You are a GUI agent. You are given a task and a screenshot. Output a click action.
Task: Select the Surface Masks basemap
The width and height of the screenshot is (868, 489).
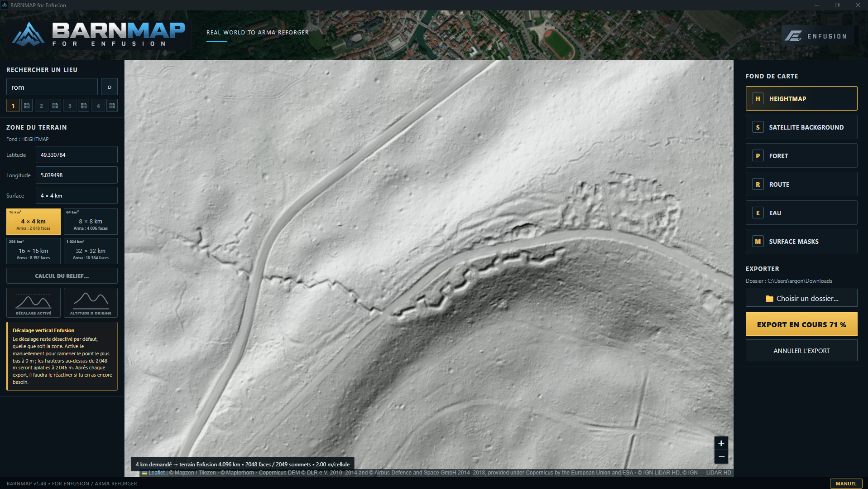[x=801, y=242]
